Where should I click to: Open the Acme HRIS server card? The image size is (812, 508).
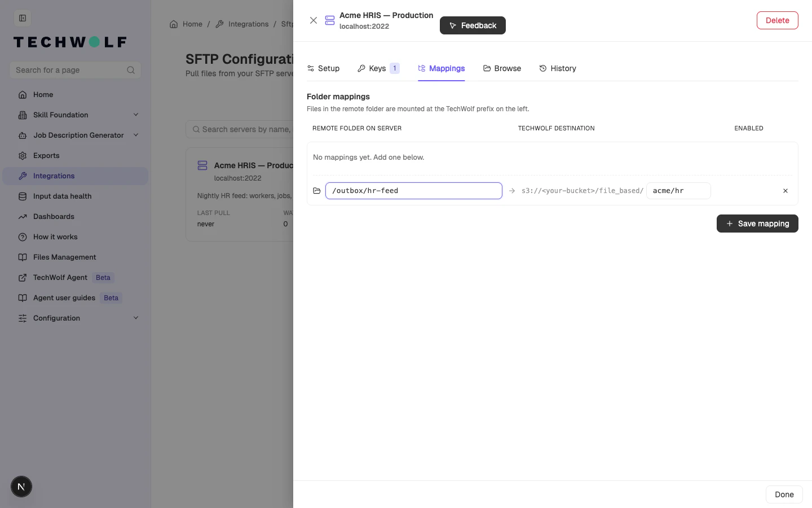(240, 195)
